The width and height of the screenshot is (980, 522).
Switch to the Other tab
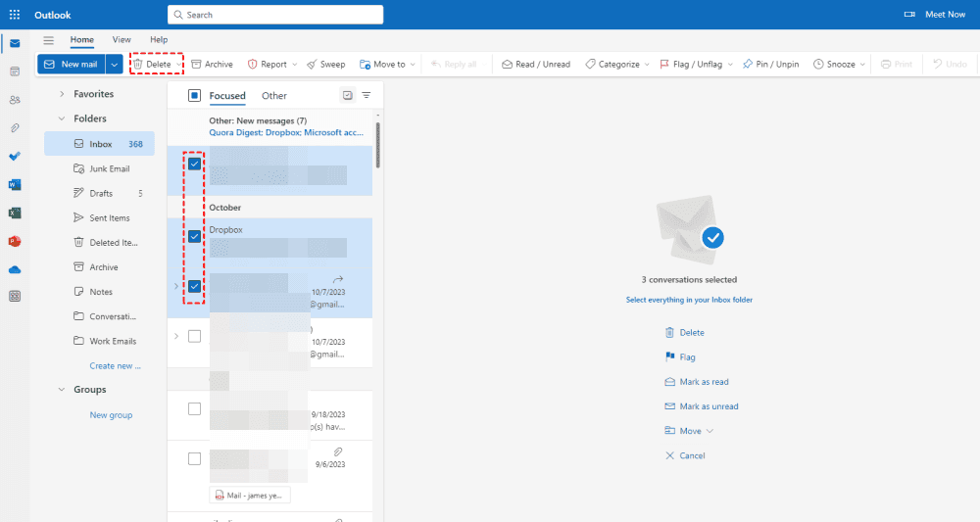click(x=274, y=96)
